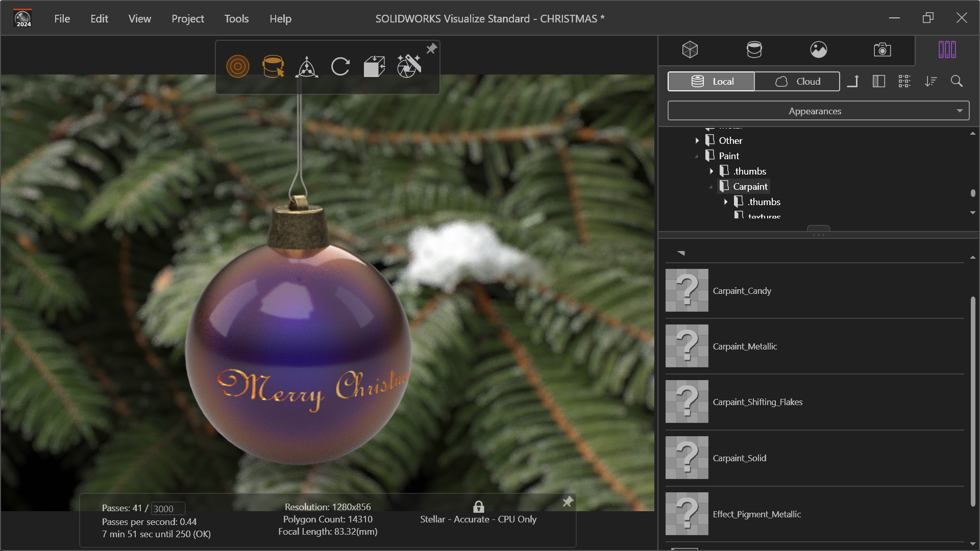Select the appearance selection tool icon
Screen dimensions: 980x551
[x=273, y=66]
